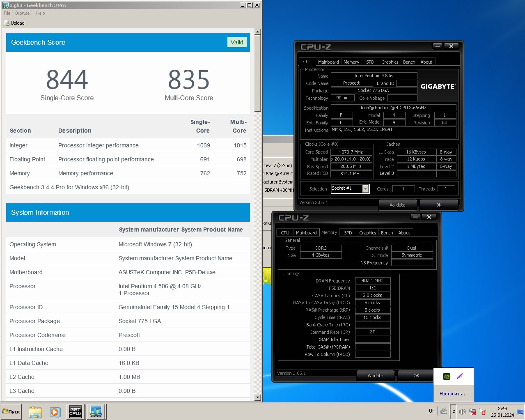Viewport: 525px width, 420px height.
Task: Open the network status tray icon
Action: 472,411
